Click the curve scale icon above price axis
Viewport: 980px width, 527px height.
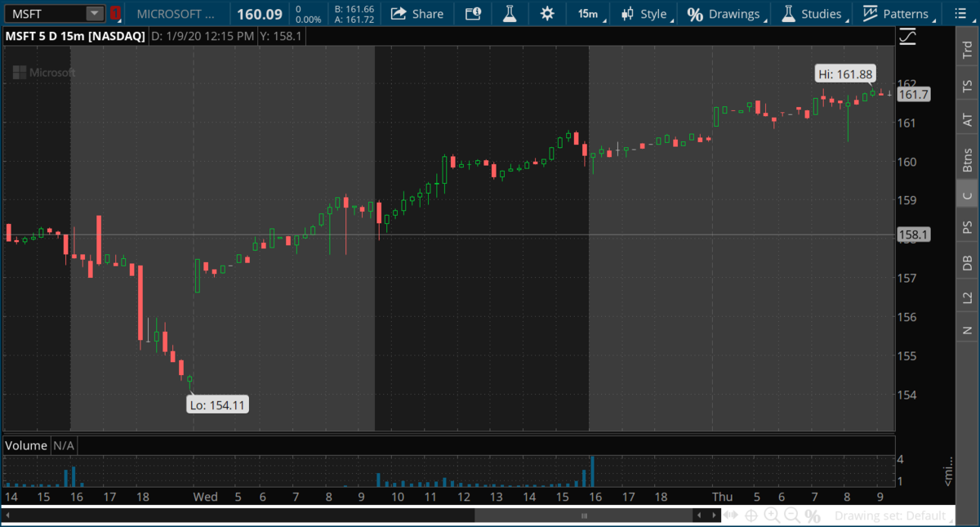click(x=906, y=36)
